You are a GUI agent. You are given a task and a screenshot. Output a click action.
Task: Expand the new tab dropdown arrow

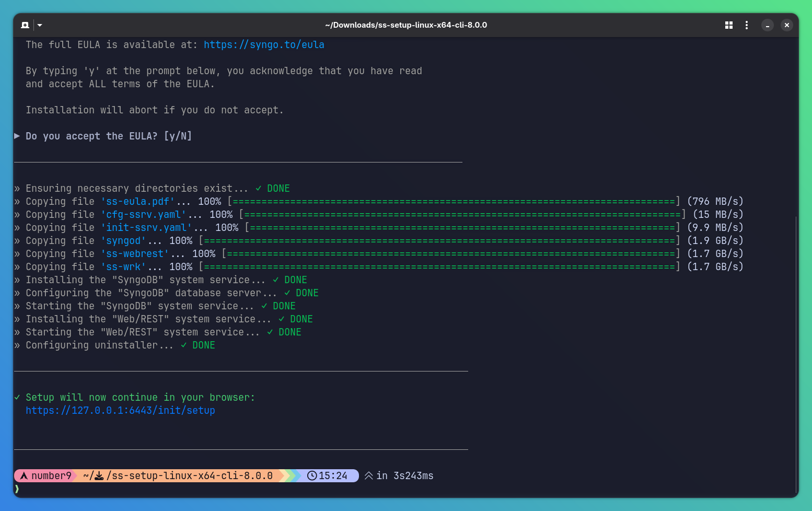tap(40, 25)
